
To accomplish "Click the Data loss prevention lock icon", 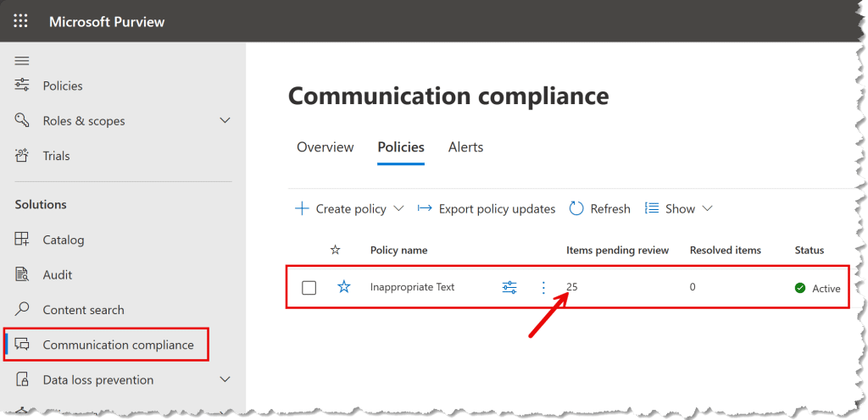I will [x=22, y=379].
